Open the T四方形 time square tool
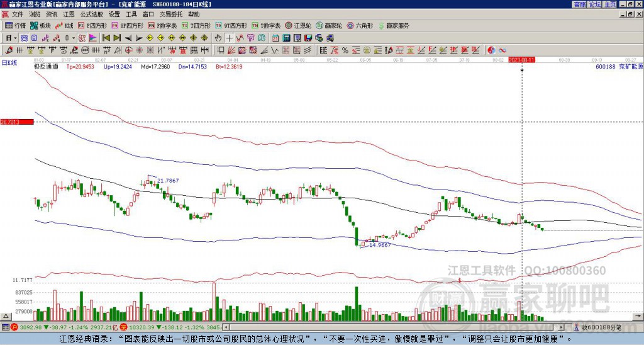The width and height of the screenshot is (644, 345). click(x=196, y=25)
